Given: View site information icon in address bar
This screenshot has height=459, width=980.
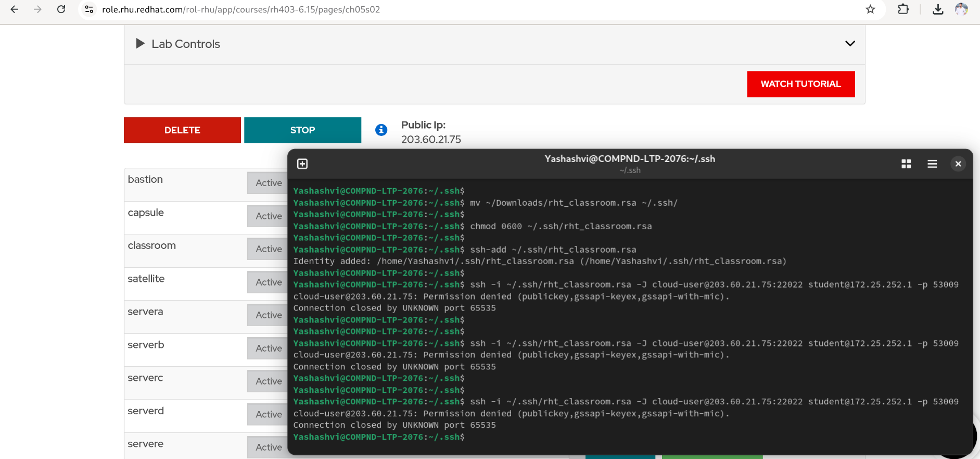Looking at the screenshot, I should pyautogui.click(x=90, y=9).
